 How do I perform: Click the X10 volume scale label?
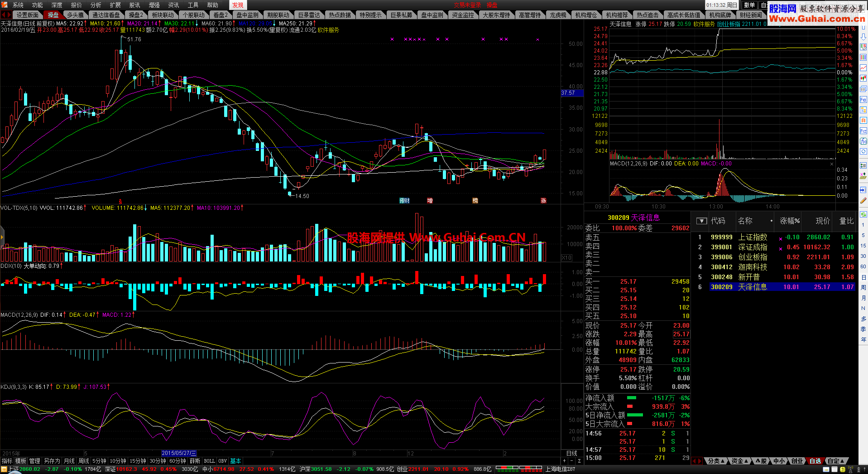(567, 257)
